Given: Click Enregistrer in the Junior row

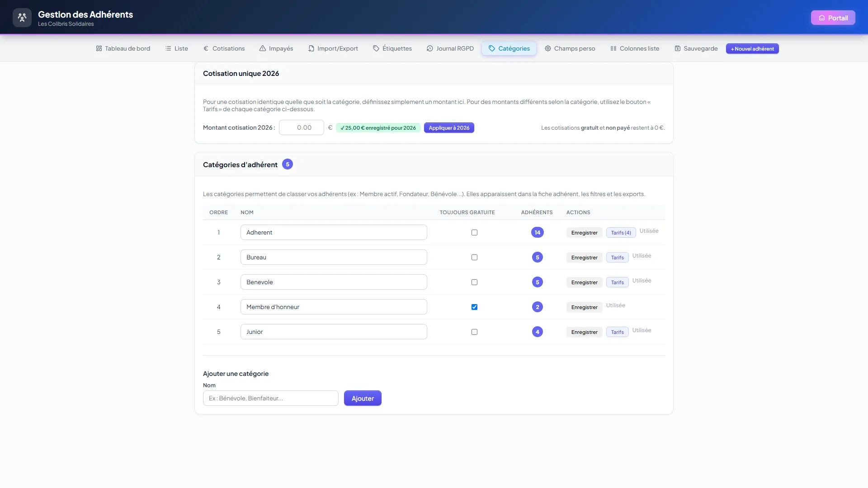Looking at the screenshot, I should pyautogui.click(x=584, y=332).
